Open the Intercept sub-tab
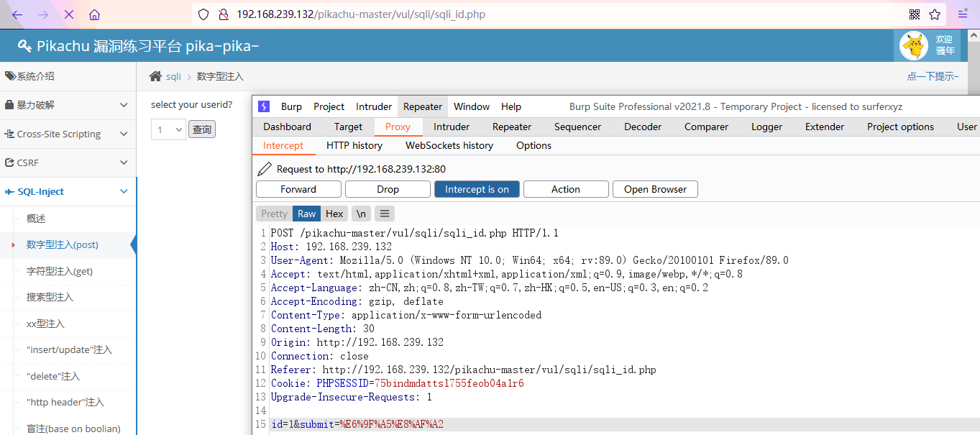The image size is (980, 435). pyautogui.click(x=283, y=145)
